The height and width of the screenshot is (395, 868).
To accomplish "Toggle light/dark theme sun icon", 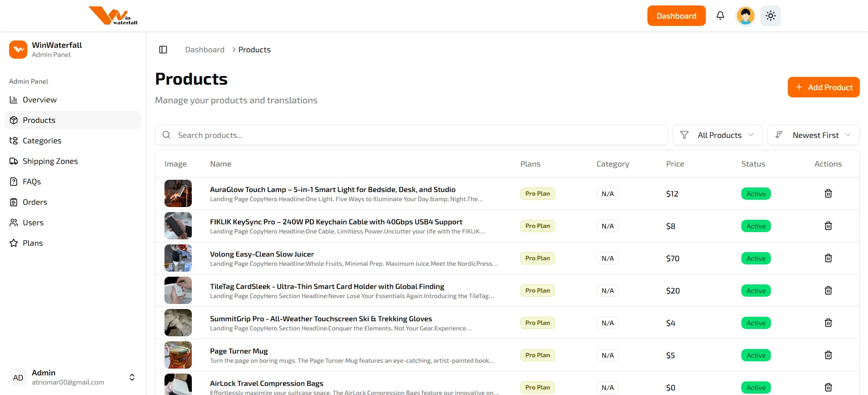I will click(770, 16).
